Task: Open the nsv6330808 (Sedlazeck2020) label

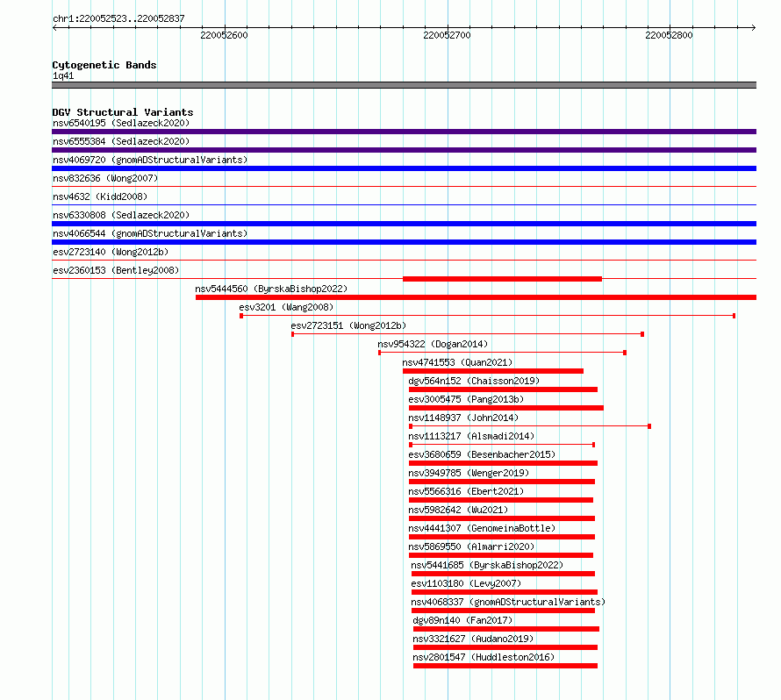Action: point(121,215)
